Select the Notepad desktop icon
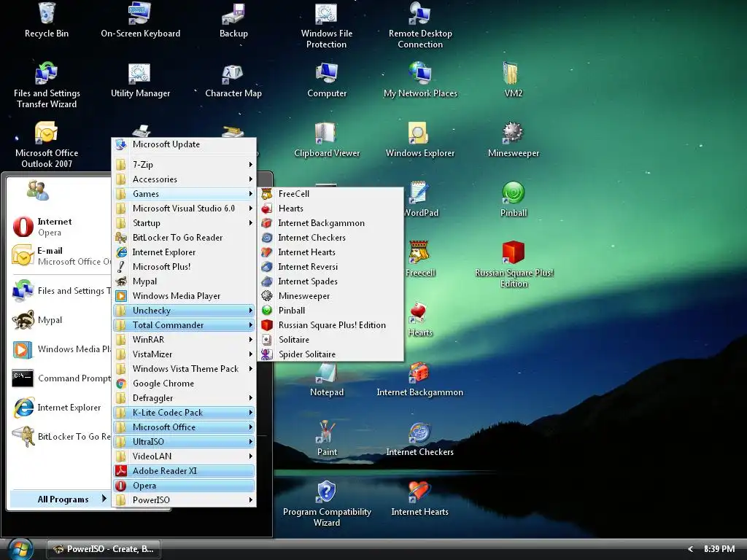The width and height of the screenshot is (747, 560). [x=327, y=379]
